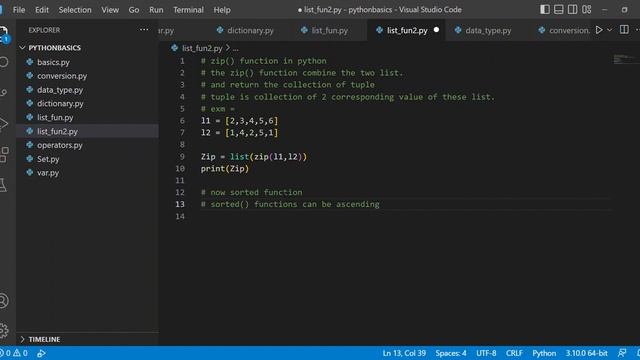
Task: Open Explorer views and more actions
Action: pyautogui.click(x=144, y=30)
